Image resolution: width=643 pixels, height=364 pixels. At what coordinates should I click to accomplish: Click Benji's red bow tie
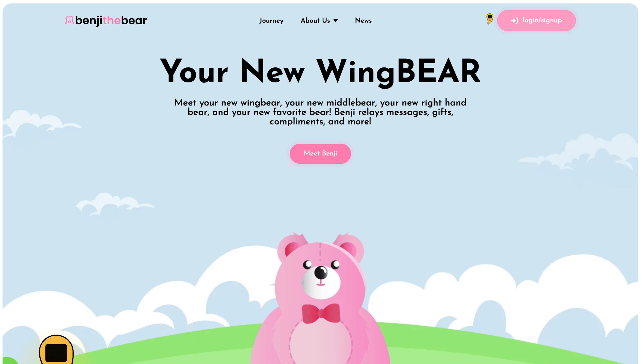pyautogui.click(x=321, y=313)
